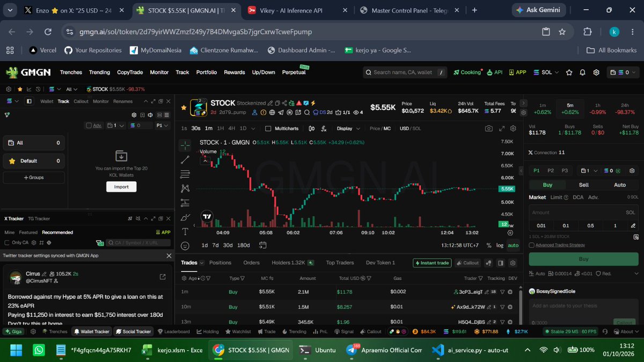
Task: Click the token search field
Action: coord(405,72)
